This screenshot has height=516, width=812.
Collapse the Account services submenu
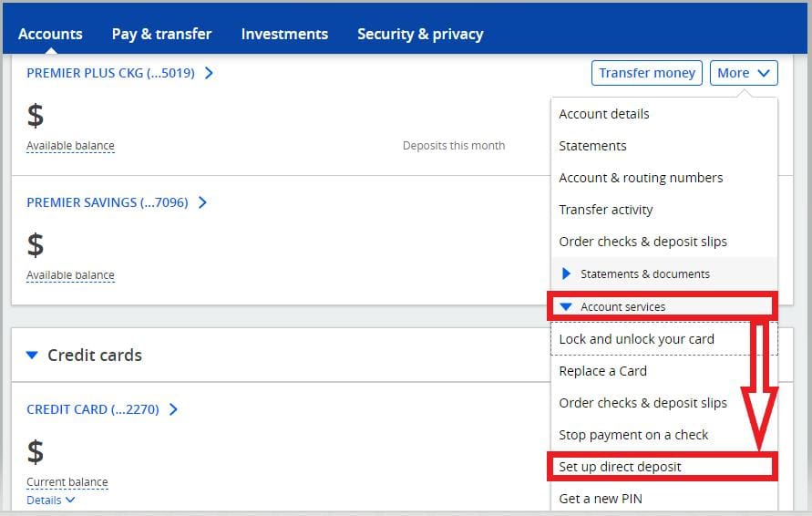(x=622, y=307)
